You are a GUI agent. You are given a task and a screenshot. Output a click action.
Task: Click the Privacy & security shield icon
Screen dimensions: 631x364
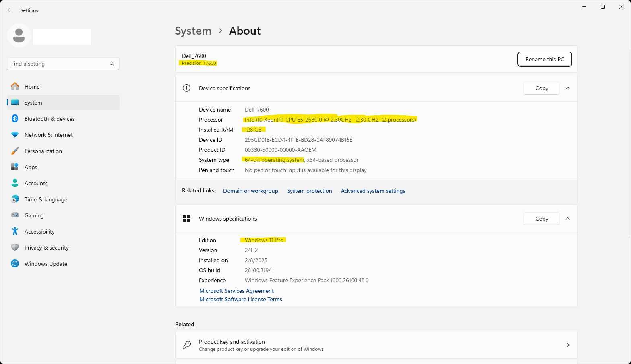pyautogui.click(x=15, y=247)
